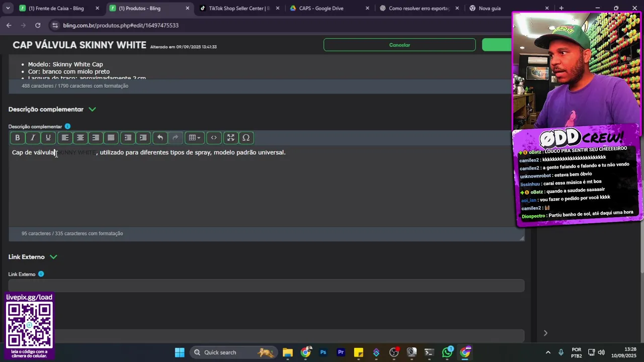Close the CAPS - Google Drive tab
The width and height of the screenshot is (644, 362).
coord(367,8)
